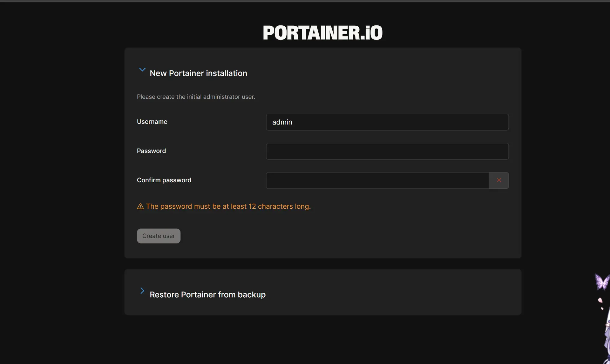Click the Confirm password input field
Screen dimensions: 610x364
[x=377, y=180]
